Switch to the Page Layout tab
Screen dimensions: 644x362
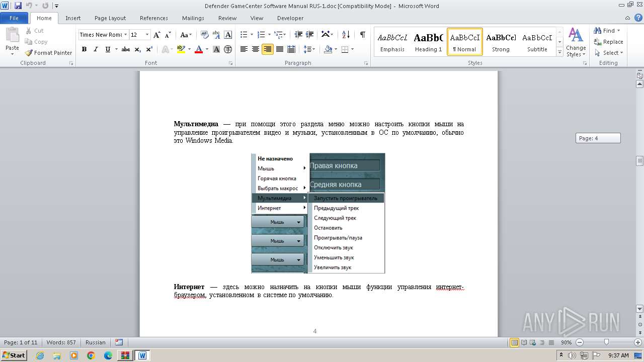point(110,18)
